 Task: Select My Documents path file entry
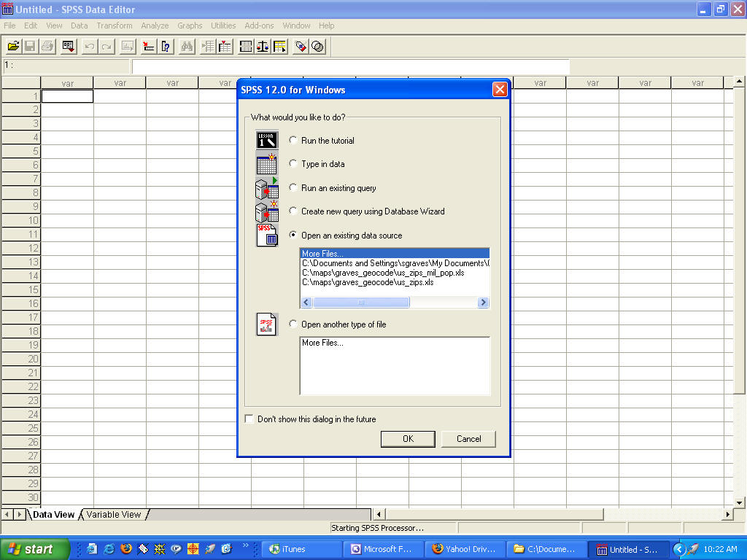click(x=395, y=262)
